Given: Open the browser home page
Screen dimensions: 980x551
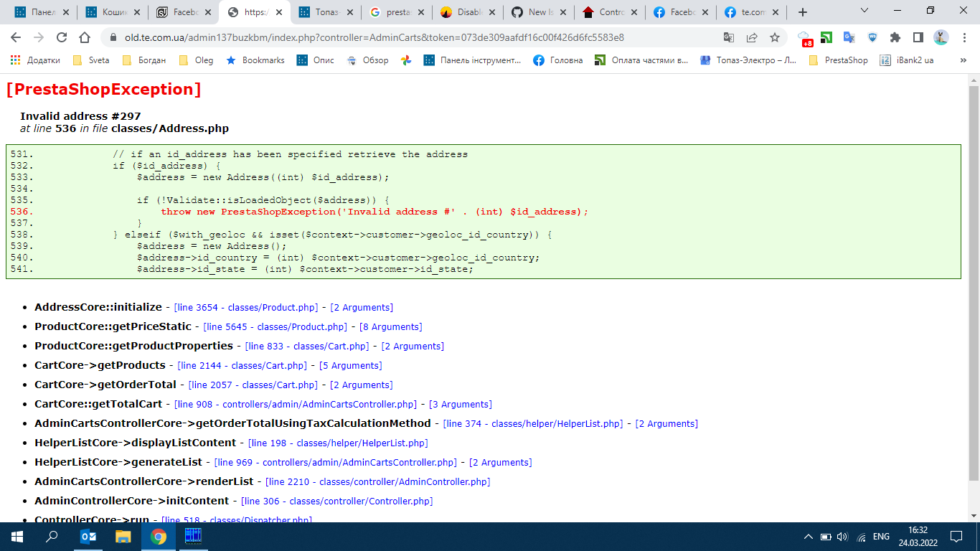Looking at the screenshot, I should point(85,37).
